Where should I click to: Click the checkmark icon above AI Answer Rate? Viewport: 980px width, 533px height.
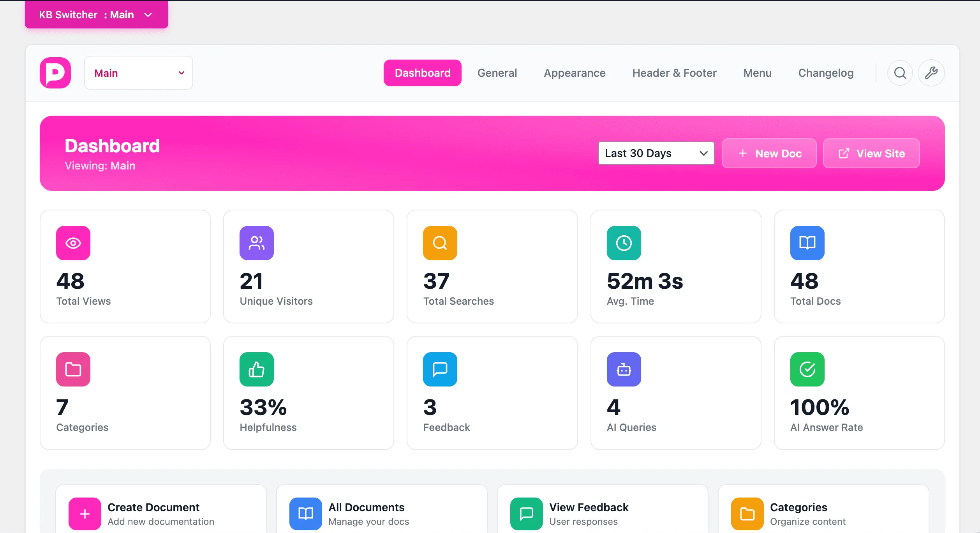pos(807,369)
